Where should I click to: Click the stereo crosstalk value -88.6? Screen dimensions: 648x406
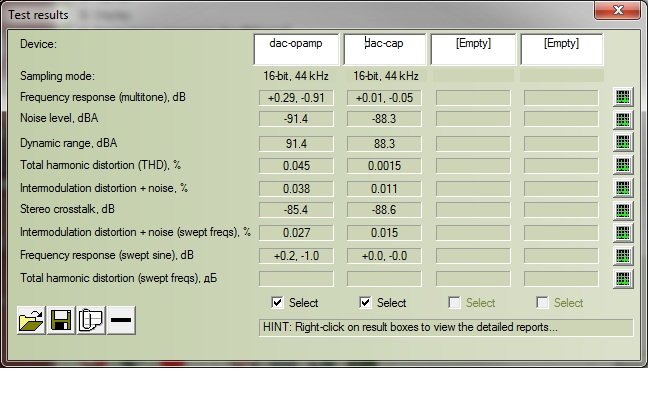click(x=384, y=210)
